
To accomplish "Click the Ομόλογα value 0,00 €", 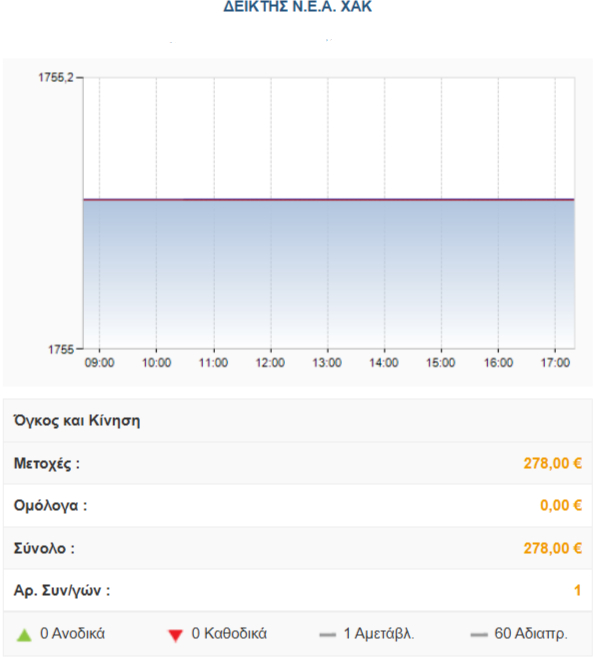I will click(561, 505).
